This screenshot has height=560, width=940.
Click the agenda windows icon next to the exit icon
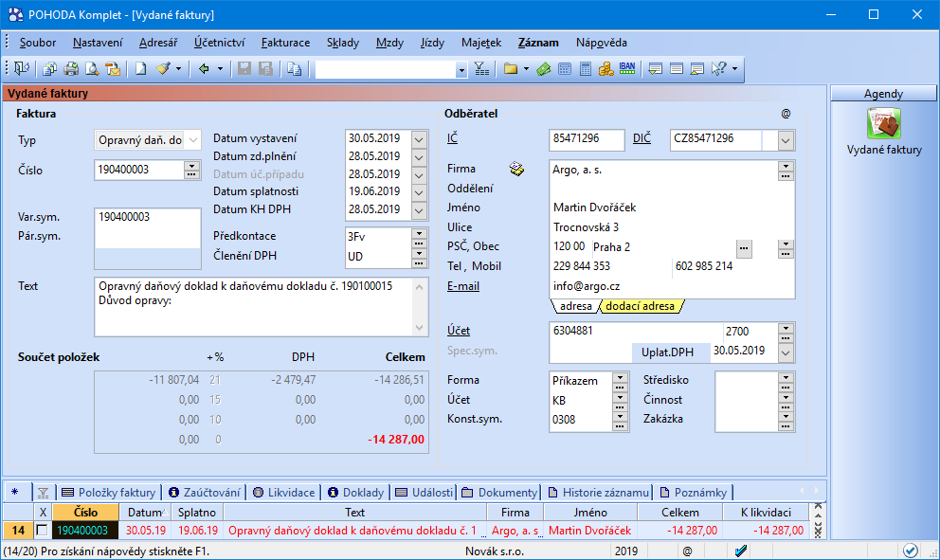click(50, 69)
